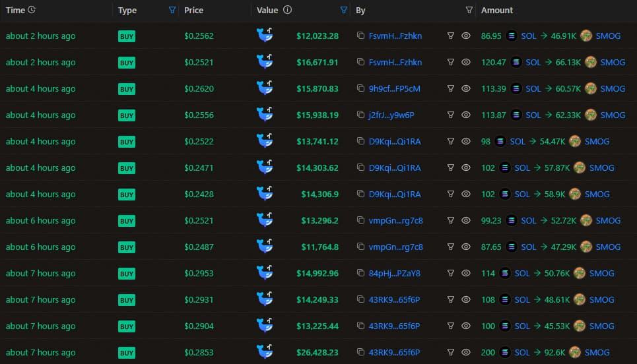Screen dimensions: 637x364
Task: Filter by wallet in the $11,764.8 row
Action: [451, 247]
